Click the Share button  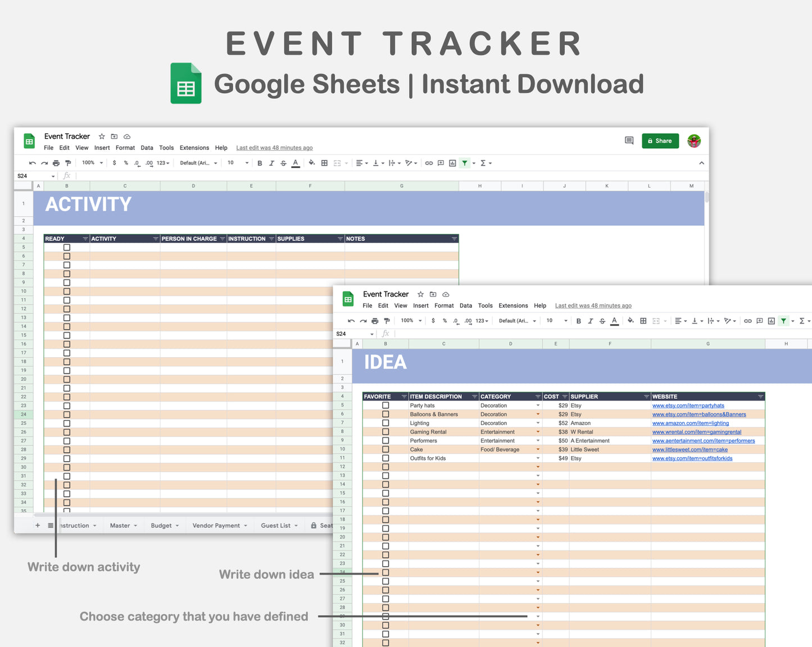coord(660,140)
